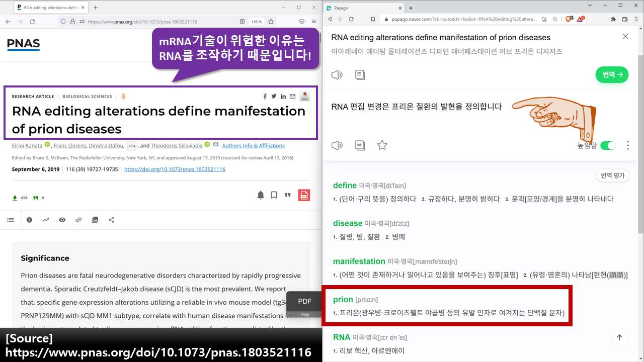Click the floating PDF Help button
Screen dimensions: 644x362
tap(305, 304)
